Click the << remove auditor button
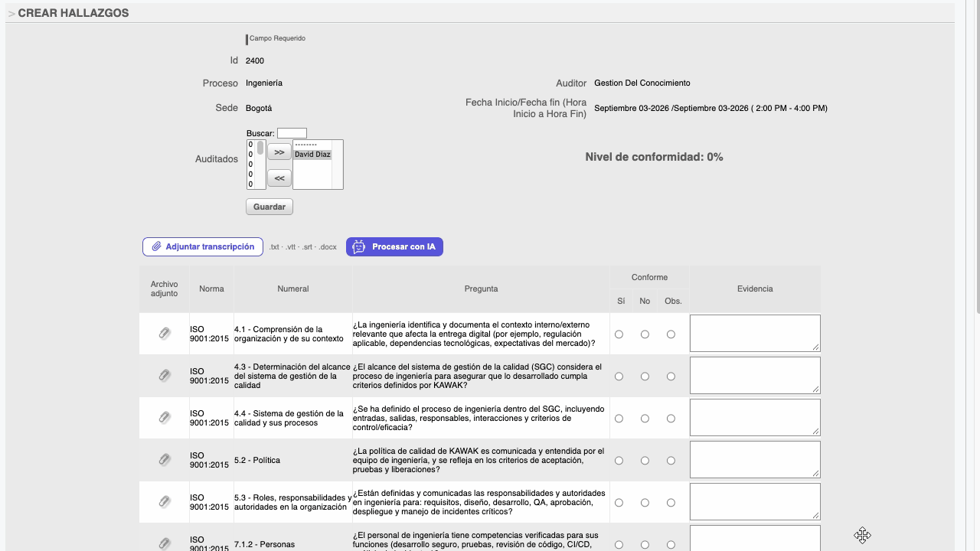This screenshot has width=980, height=551. point(279,178)
